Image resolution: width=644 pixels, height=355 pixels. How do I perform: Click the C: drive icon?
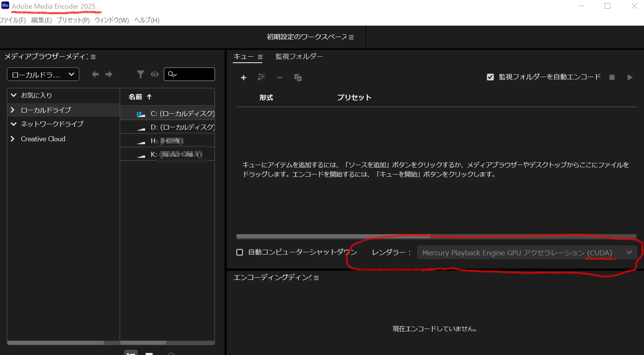[x=141, y=114]
